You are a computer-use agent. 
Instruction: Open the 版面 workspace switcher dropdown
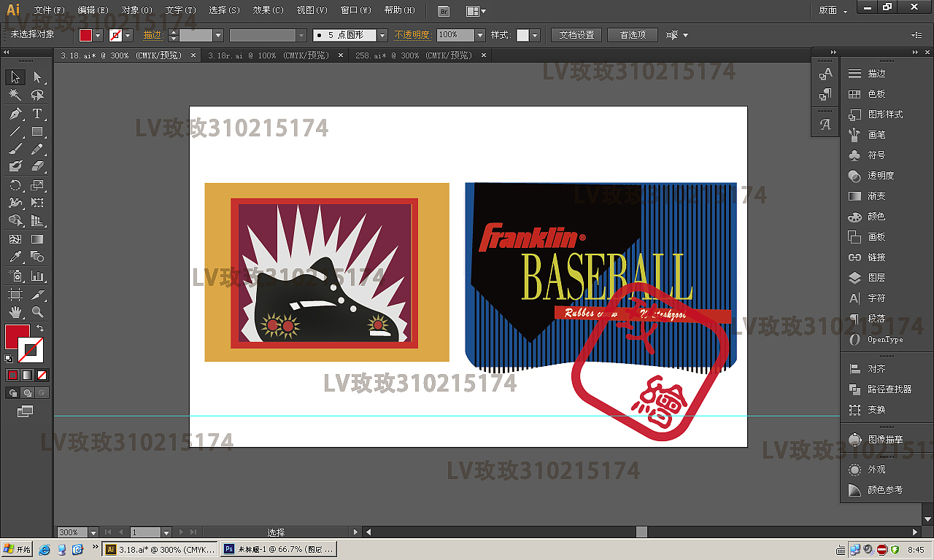(x=833, y=10)
